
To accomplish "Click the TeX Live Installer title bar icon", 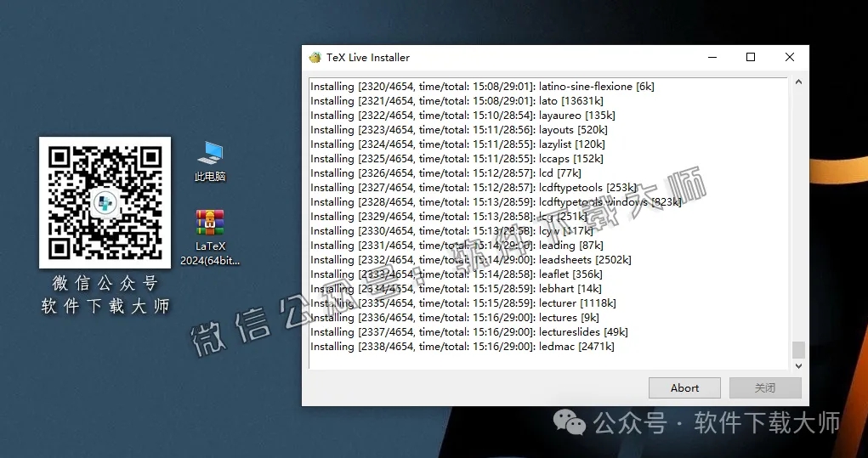I will [x=315, y=58].
